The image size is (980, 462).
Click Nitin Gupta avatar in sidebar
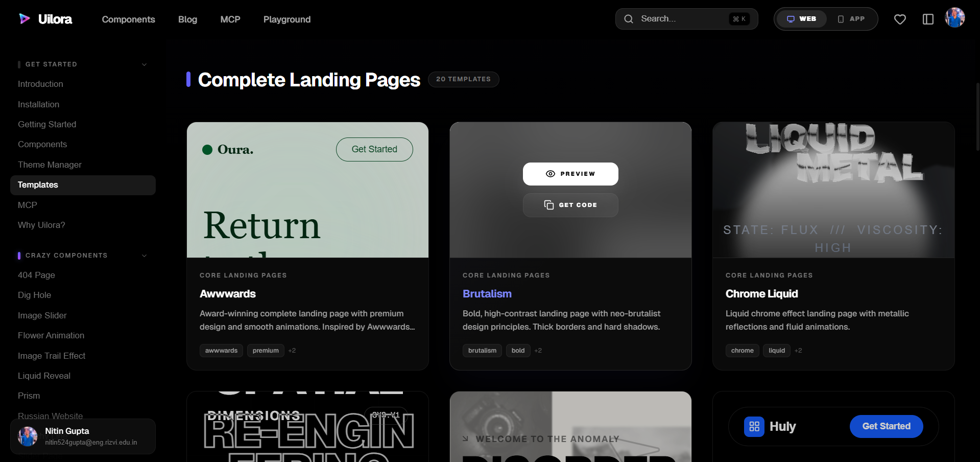pyautogui.click(x=28, y=436)
